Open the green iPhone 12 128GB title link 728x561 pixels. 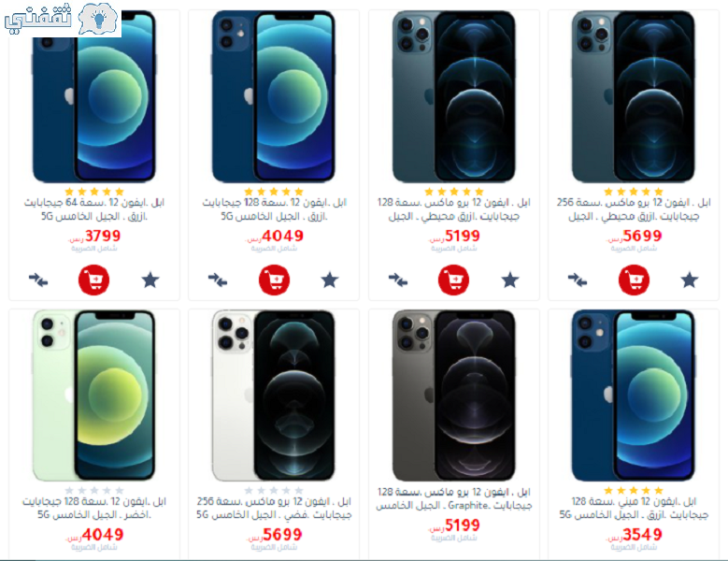click(x=94, y=508)
